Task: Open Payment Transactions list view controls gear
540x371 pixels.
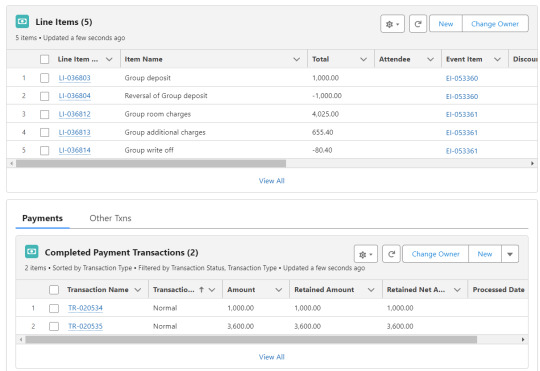Action: tap(366, 254)
